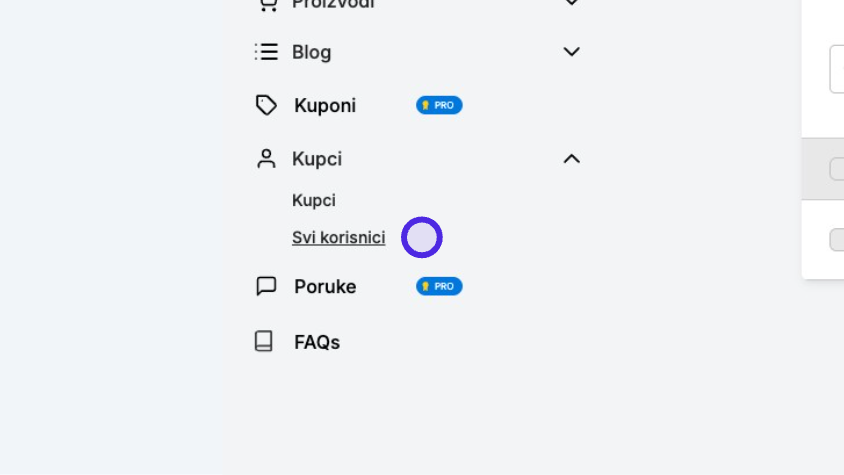This screenshot has height=475, width=844.
Task: Expand the Proizvodi menu chevron
Action: pyautogui.click(x=572, y=3)
